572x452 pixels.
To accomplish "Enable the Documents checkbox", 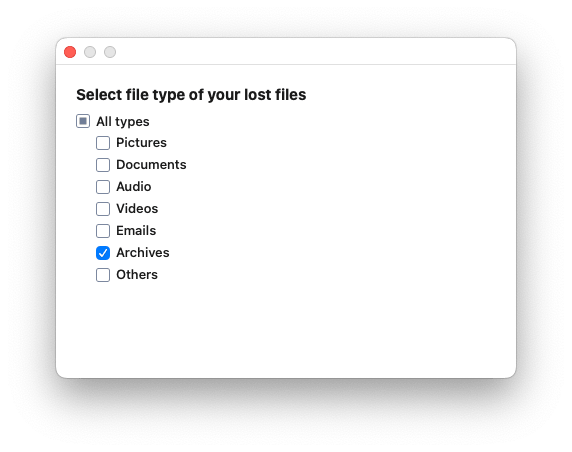I will pos(103,165).
